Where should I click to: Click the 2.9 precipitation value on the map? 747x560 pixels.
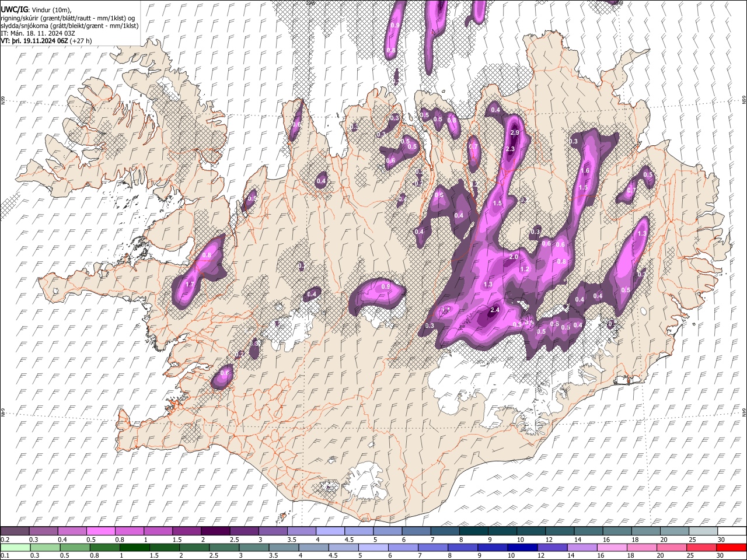[x=515, y=133]
